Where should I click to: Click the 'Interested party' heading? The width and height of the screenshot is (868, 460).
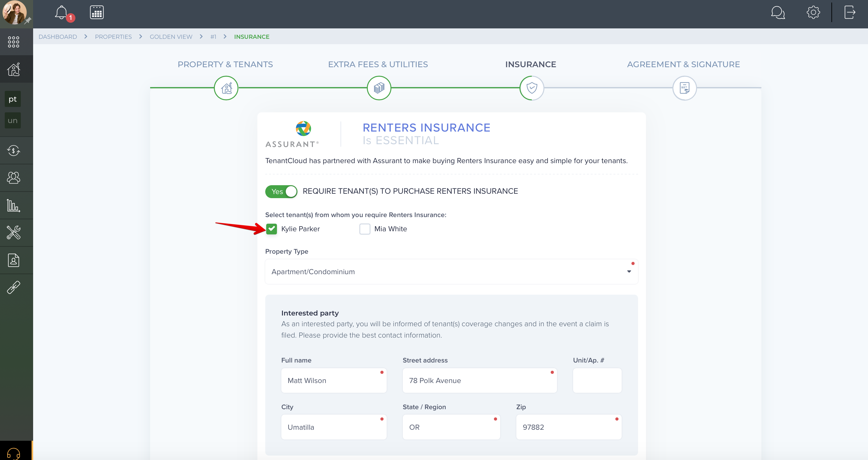(x=310, y=313)
